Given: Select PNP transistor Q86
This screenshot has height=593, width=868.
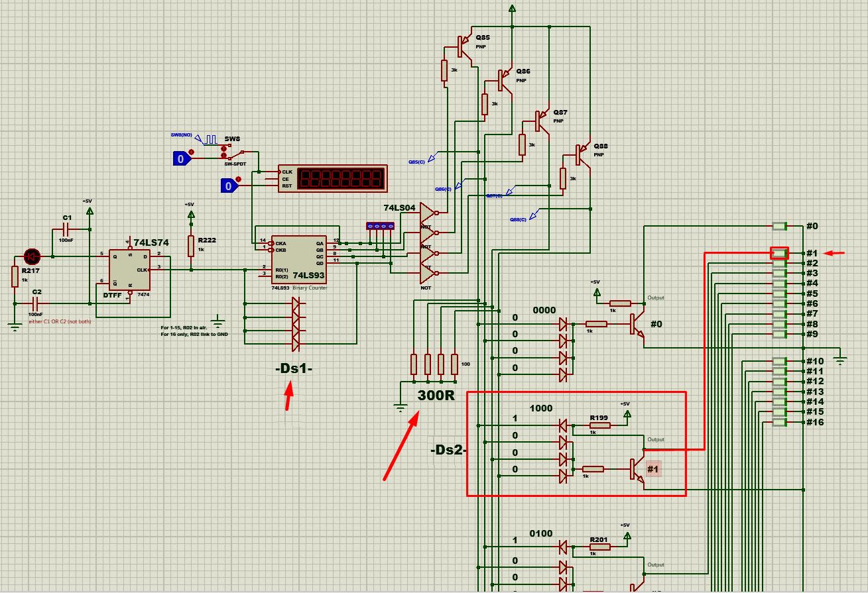Looking at the screenshot, I should pos(506,81).
